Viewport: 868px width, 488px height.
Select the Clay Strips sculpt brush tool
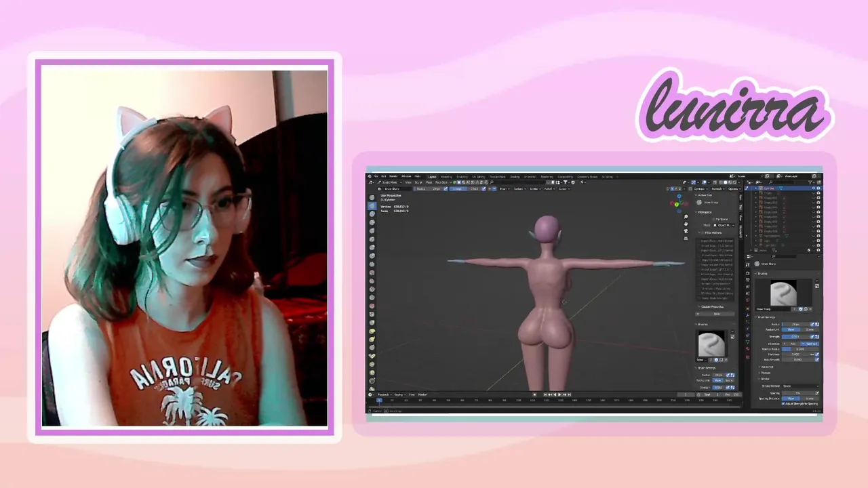click(372, 222)
